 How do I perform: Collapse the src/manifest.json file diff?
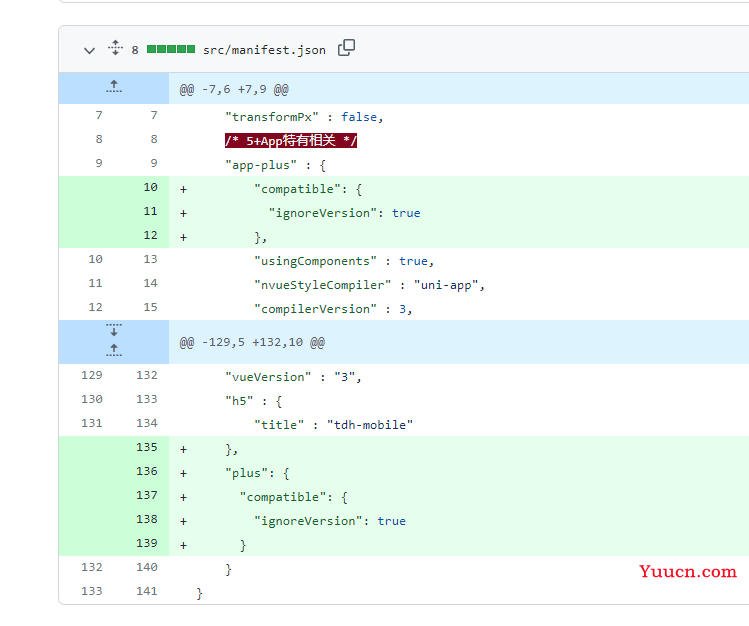click(x=89, y=50)
